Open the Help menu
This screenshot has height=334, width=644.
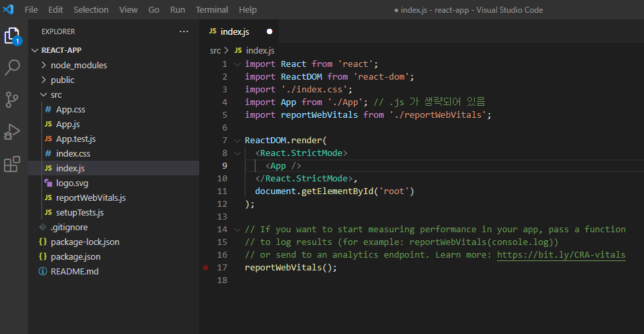[247, 9]
